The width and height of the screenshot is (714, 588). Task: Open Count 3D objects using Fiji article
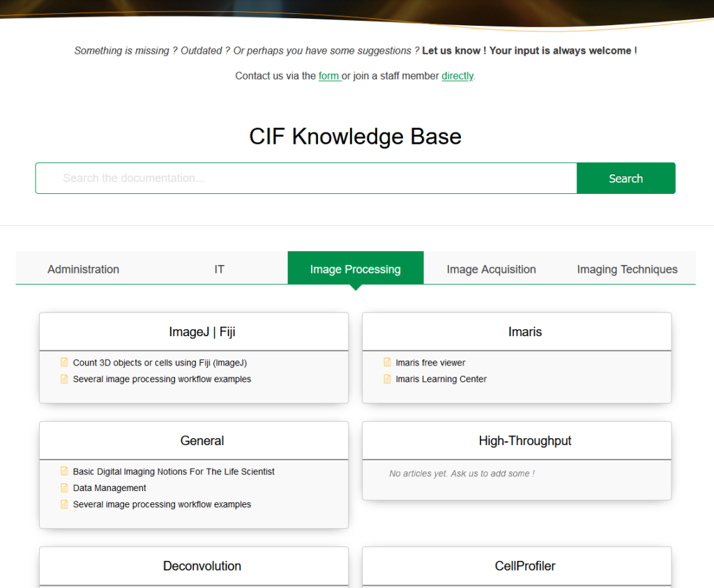160,363
